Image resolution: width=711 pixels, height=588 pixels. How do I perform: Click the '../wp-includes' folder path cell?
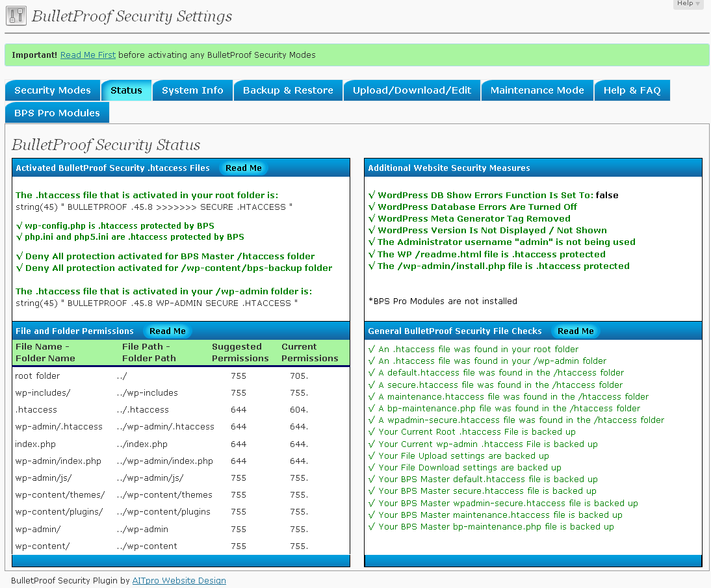tap(148, 392)
